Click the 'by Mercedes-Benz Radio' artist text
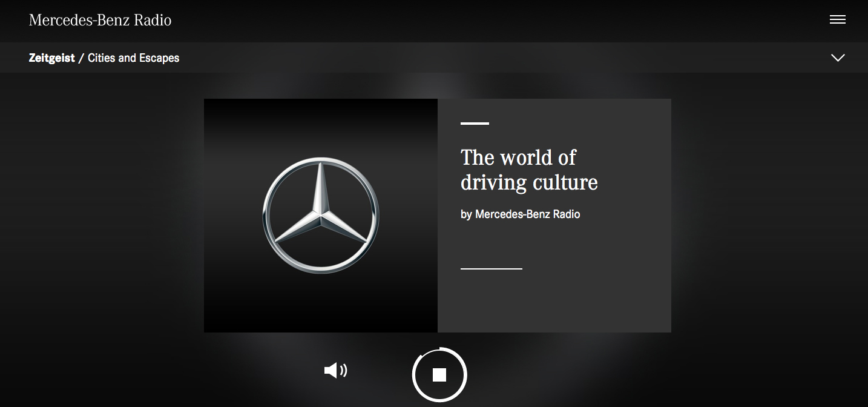 coord(520,214)
